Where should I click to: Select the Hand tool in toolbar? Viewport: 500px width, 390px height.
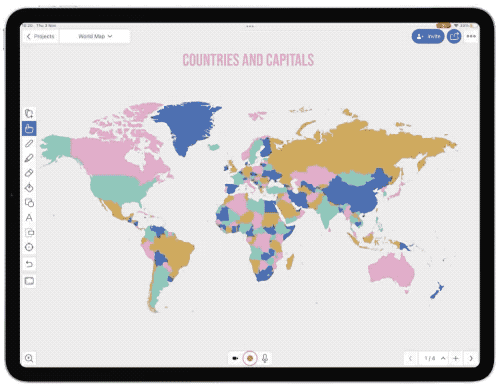(x=29, y=128)
